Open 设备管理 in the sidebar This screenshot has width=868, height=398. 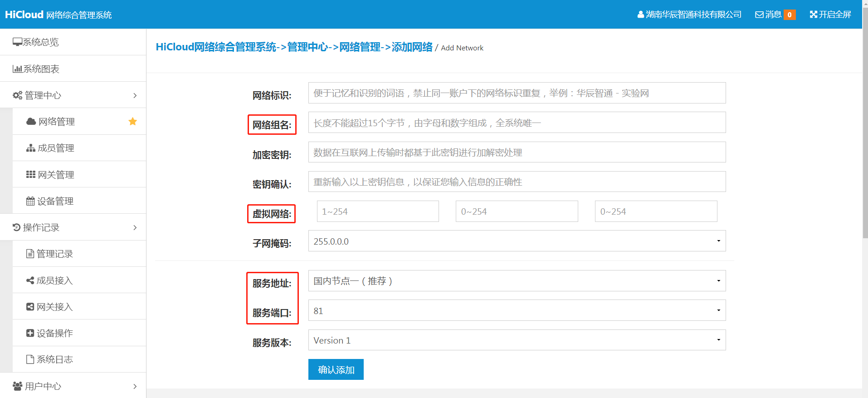point(55,201)
